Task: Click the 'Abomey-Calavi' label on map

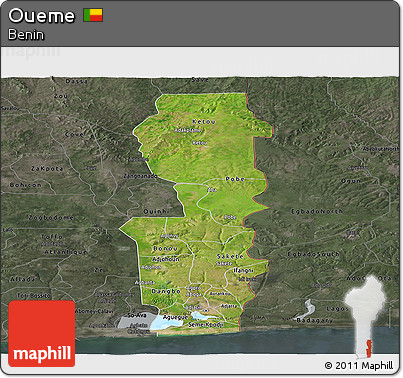Action: [x=94, y=311]
